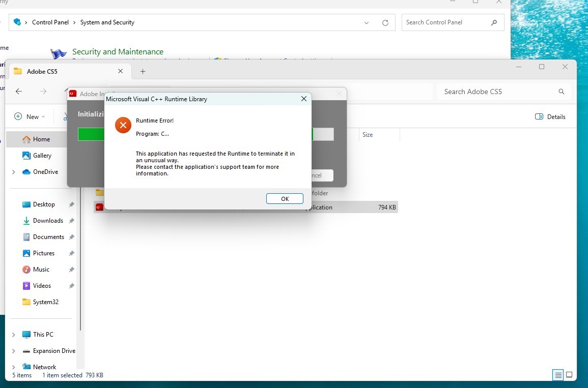Viewport: 588px width, 388px height.
Task: Close the Microsoft Visual C++ Runtime Library dialog
Action: [x=304, y=99]
